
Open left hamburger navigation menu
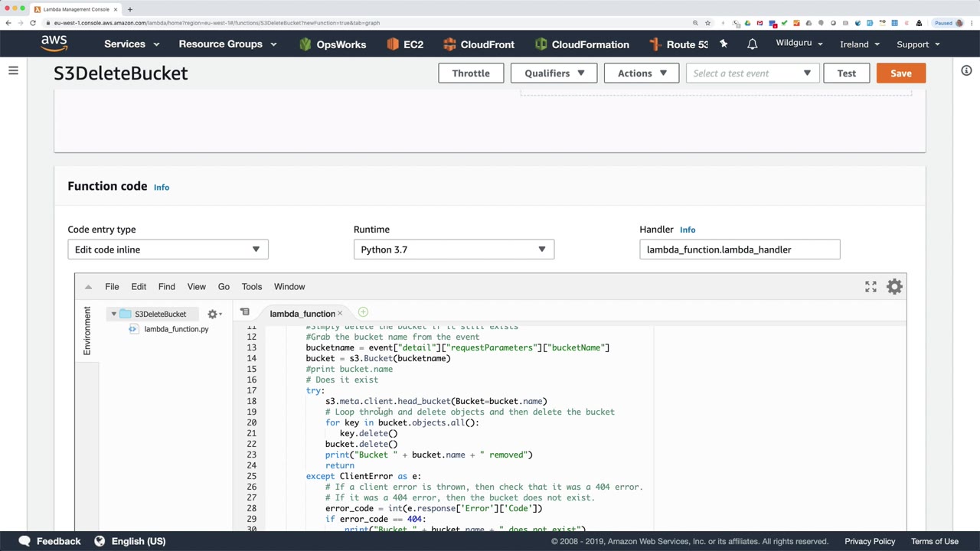[x=13, y=71]
